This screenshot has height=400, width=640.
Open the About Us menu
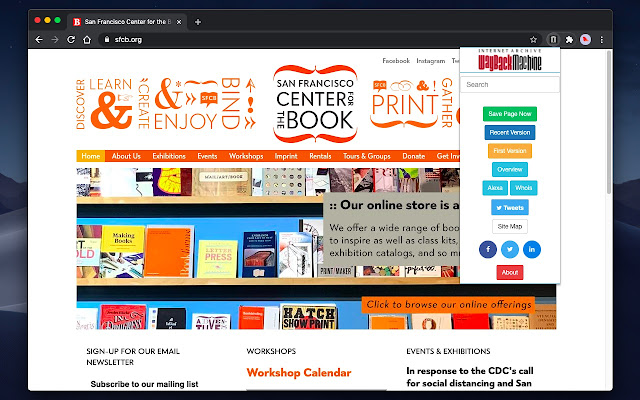[x=126, y=156]
